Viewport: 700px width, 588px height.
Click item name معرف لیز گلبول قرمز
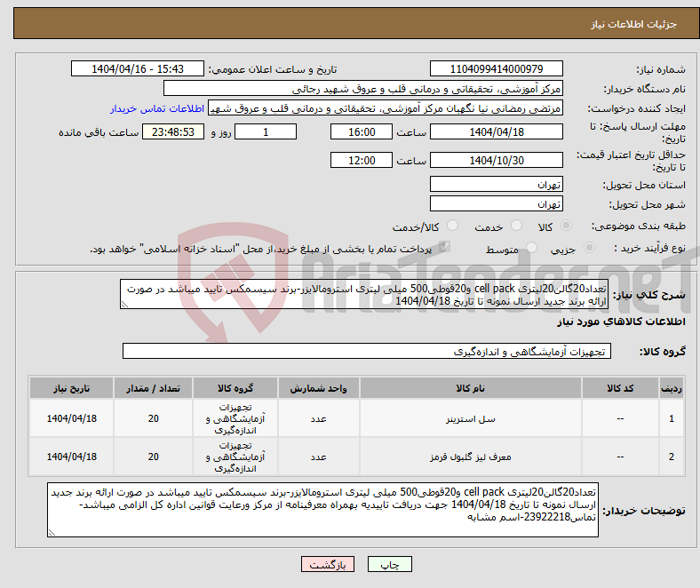coord(471,457)
